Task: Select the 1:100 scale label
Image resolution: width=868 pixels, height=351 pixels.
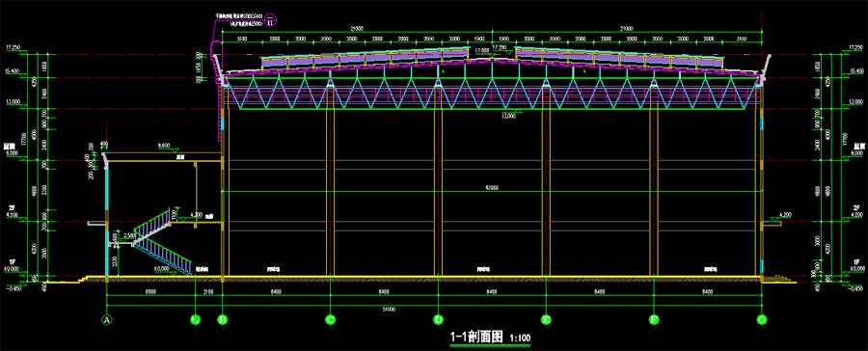Action: coord(520,337)
